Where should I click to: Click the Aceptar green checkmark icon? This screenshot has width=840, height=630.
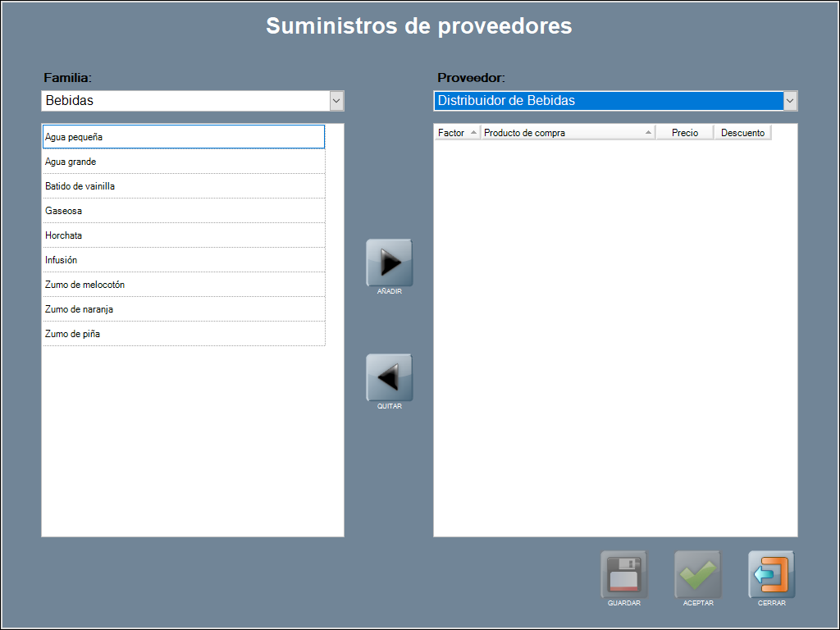point(697,574)
